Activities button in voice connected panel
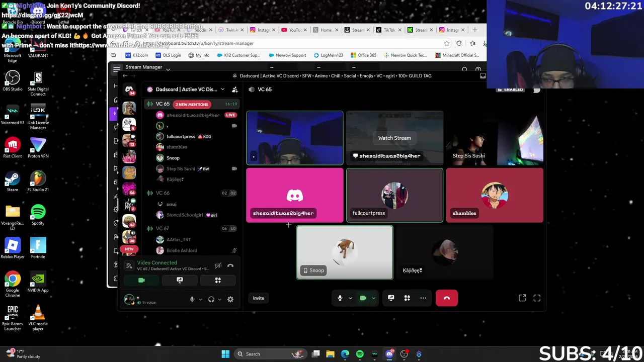This screenshot has width=644, height=362. tap(218, 280)
